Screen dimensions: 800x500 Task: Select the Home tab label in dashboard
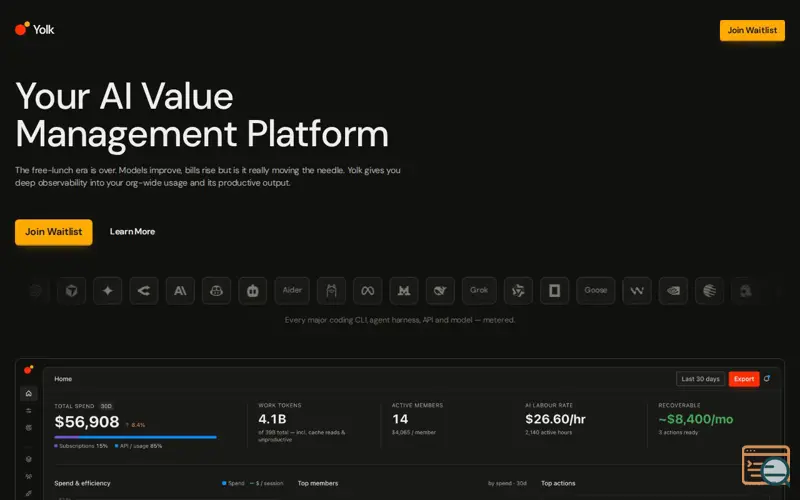click(63, 379)
